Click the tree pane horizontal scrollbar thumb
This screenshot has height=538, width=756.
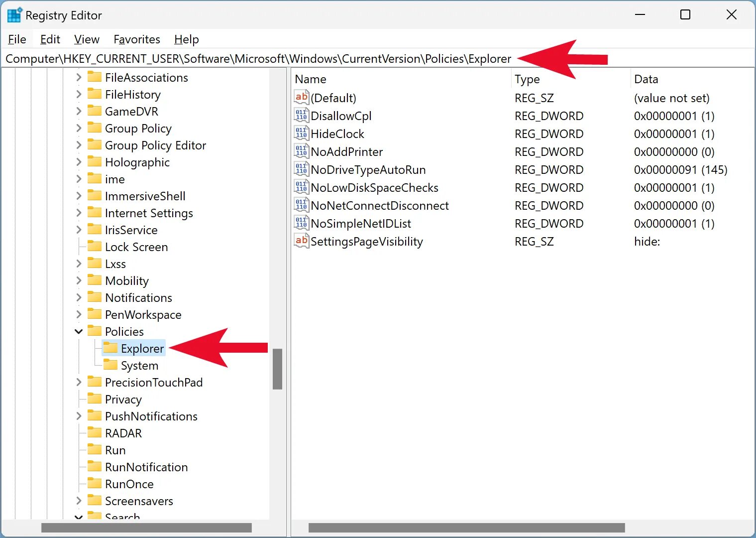pos(146,528)
